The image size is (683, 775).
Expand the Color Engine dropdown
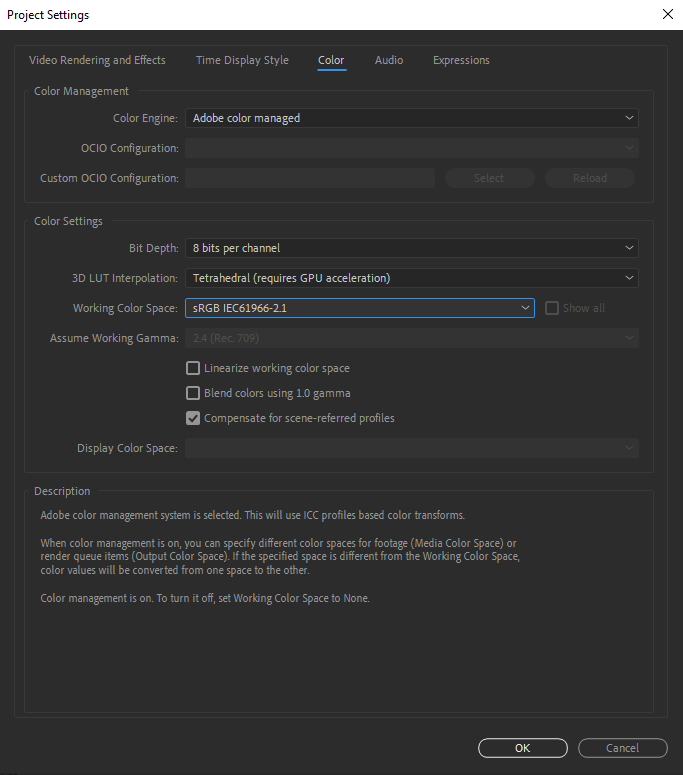click(411, 118)
